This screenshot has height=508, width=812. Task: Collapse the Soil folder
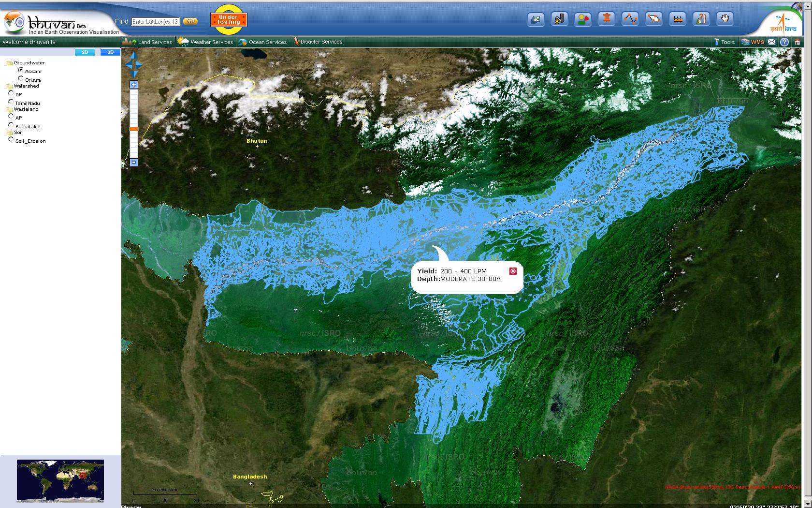coord(9,133)
